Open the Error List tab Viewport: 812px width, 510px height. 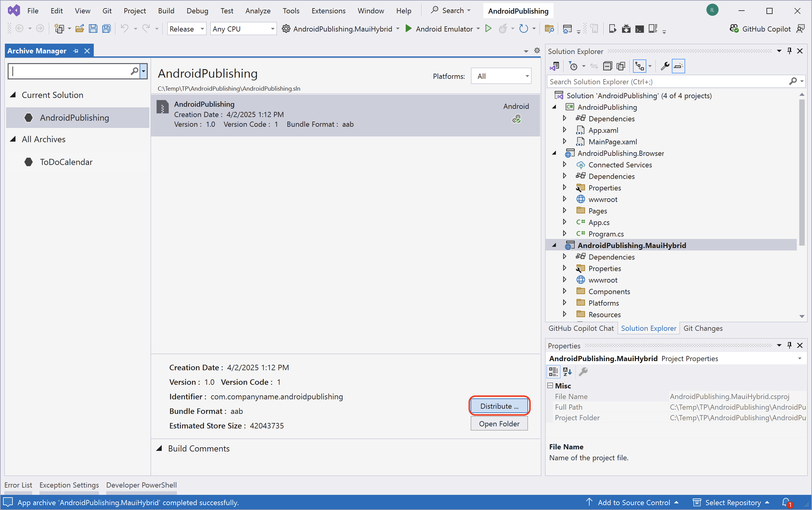tap(18, 485)
